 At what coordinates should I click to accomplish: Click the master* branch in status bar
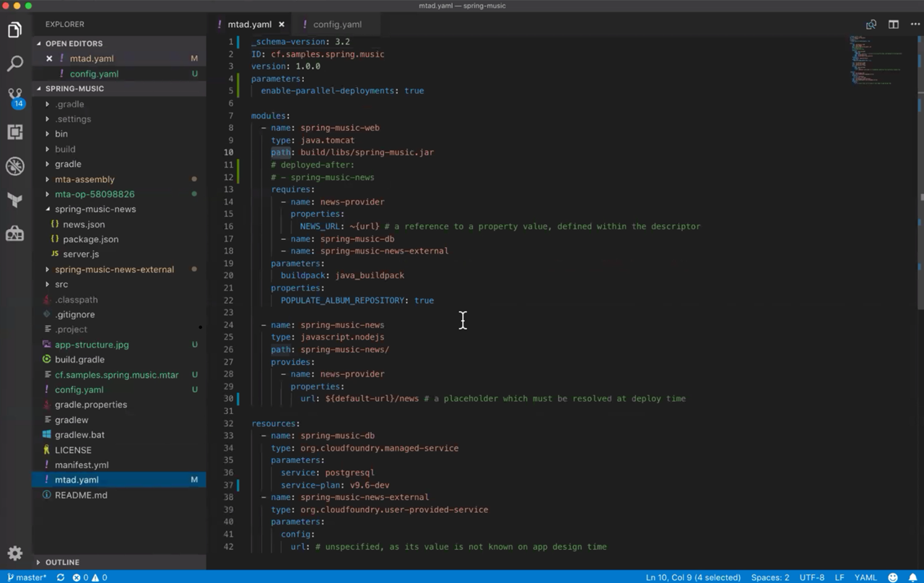(27, 577)
